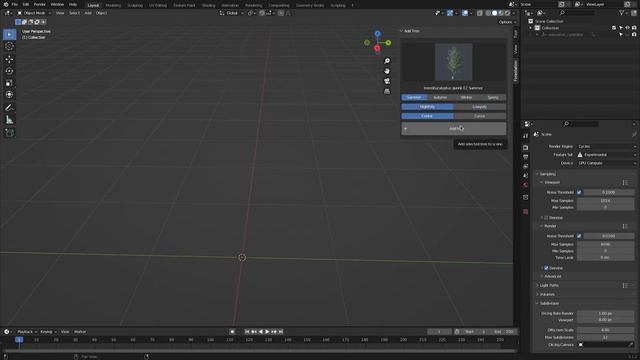Image resolution: width=640 pixels, height=360 pixels.
Task: Adjust Max Subdivisions value field
Action: 605,338
